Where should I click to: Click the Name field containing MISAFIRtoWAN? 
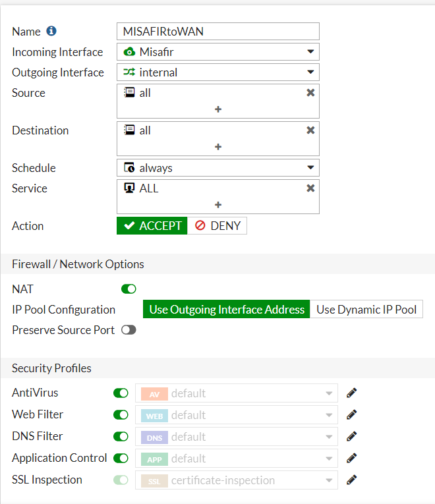[218, 31]
